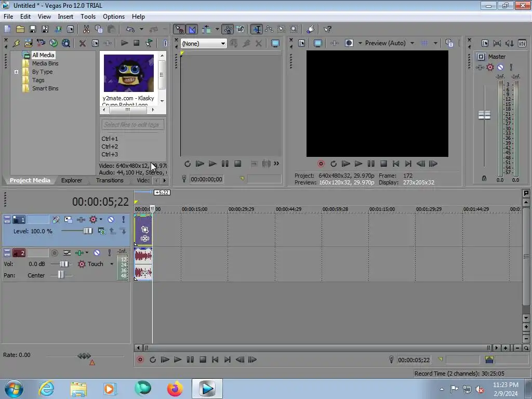The width and height of the screenshot is (532, 399).
Task: Select the Zoom Edit tool in toolbar
Action: coord(294,29)
